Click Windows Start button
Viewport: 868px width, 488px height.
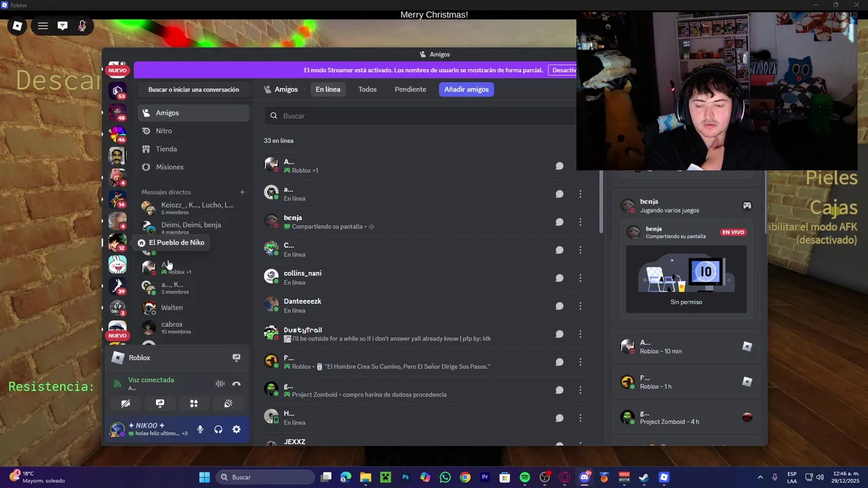tap(204, 477)
